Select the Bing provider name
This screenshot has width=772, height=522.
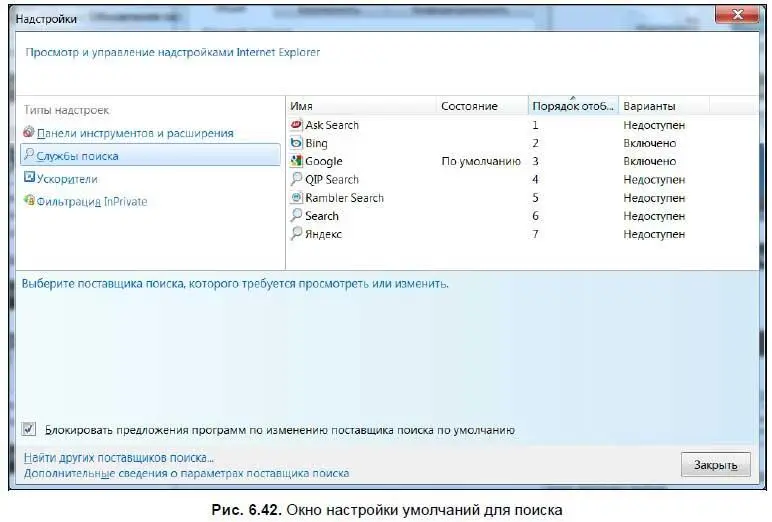[x=316, y=143]
